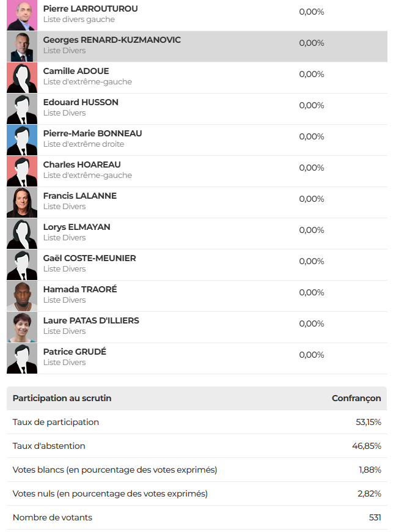Click Gaël Coste-Meunier's silhouette avatar icon

22,265
